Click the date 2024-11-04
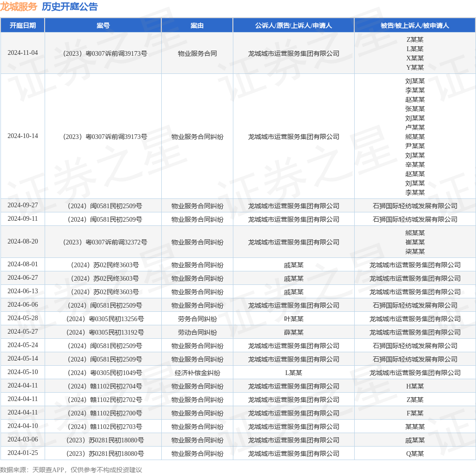The height and width of the screenshot is (474, 476). click(23, 53)
